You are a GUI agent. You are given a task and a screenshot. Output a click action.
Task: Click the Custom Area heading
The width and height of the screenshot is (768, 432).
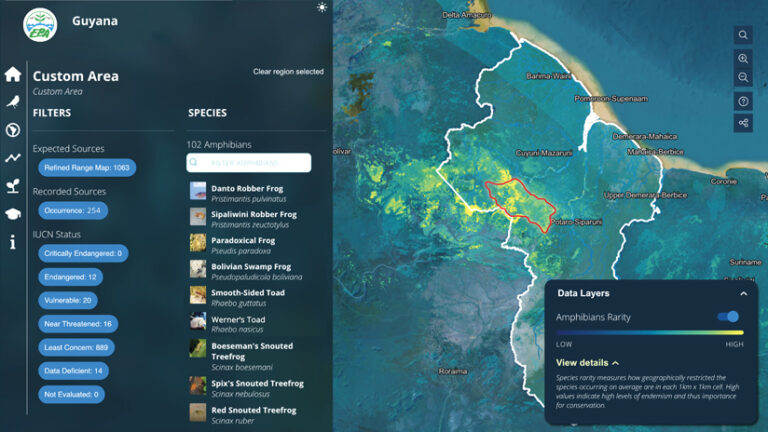[x=75, y=76]
